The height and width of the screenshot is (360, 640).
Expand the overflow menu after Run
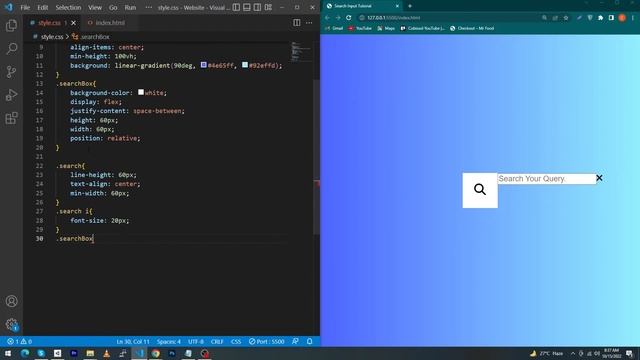click(149, 7)
